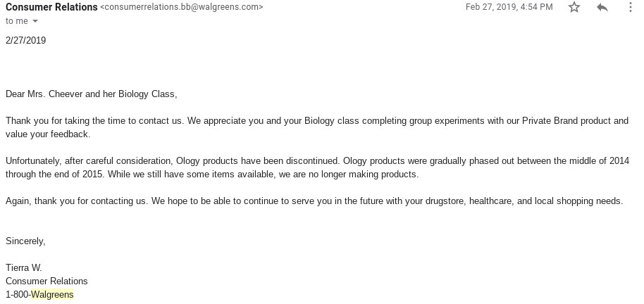Click the 1-800- phone prefix
Viewport: 644px width, 304px height.
point(18,295)
